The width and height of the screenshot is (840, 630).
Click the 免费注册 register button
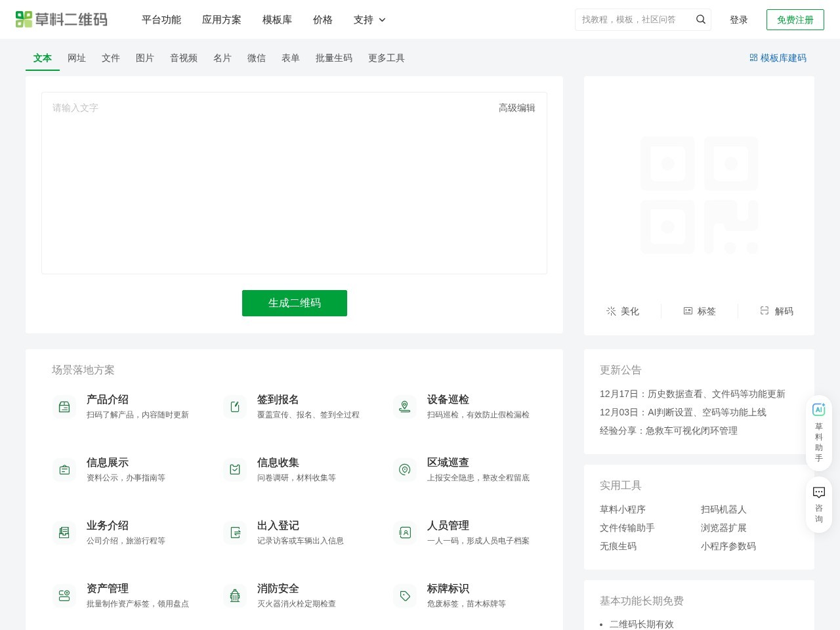pos(795,20)
